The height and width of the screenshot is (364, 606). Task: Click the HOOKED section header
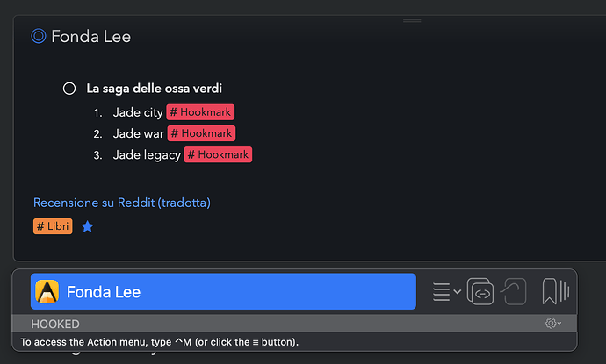tap(56, 324)
